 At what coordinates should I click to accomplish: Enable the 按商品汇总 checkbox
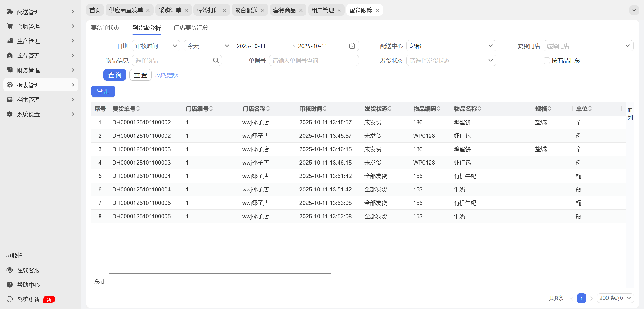point(547,61)
